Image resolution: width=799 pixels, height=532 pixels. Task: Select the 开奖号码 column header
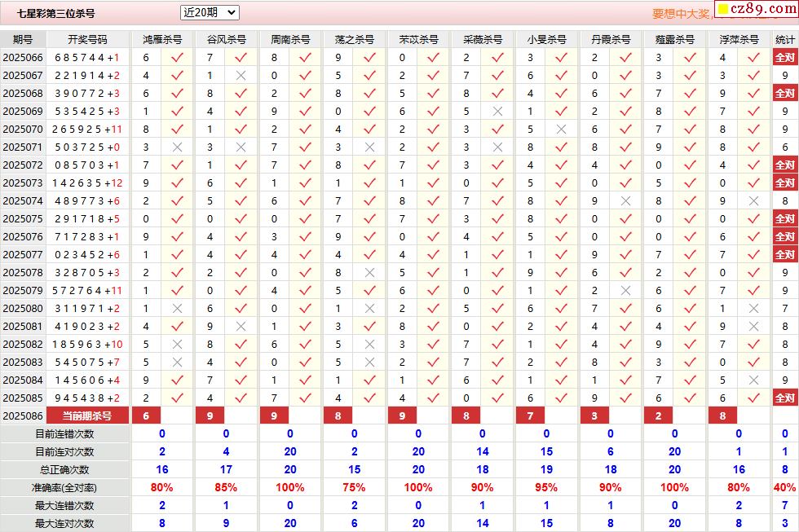tap(88, 40)
